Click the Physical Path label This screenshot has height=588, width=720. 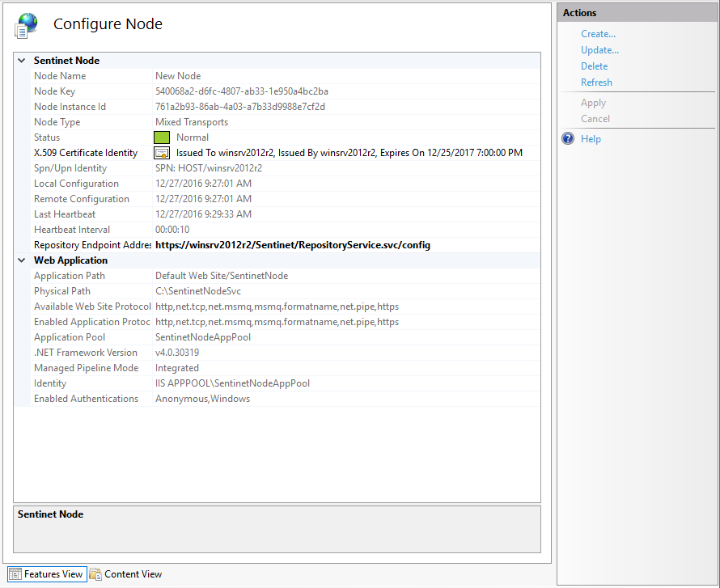[x=62, y=291]
